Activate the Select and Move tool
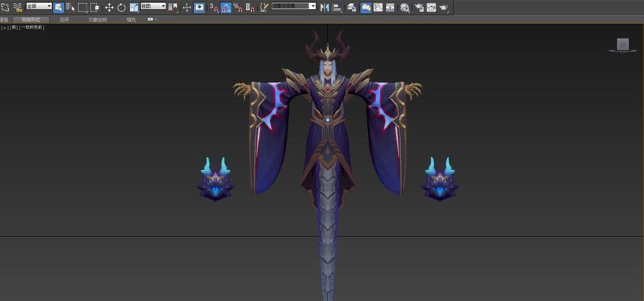Image resolution: width=644 pixels, height=301 pixels. point(109,7)
